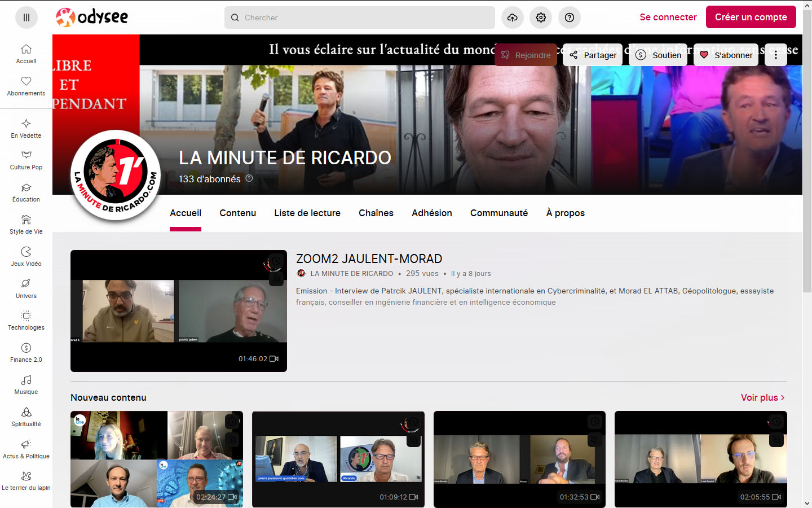This screenshot has height=508, width=812.
Task: Switch to the Liste de lecture tab
Action: click(307, 213)
